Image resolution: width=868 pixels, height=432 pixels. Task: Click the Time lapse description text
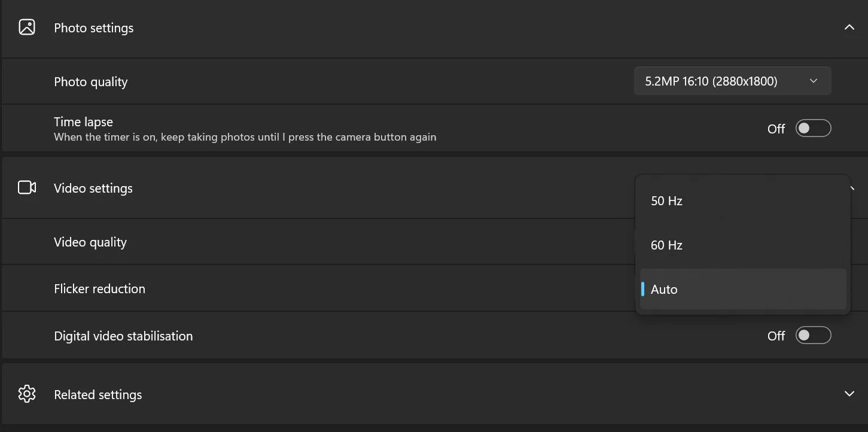tap(245, 137)
